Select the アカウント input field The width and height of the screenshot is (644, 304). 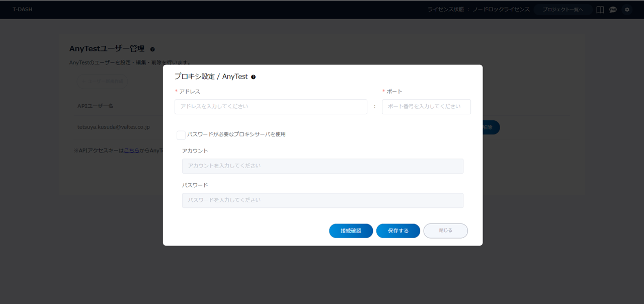[x=323, y=166]
